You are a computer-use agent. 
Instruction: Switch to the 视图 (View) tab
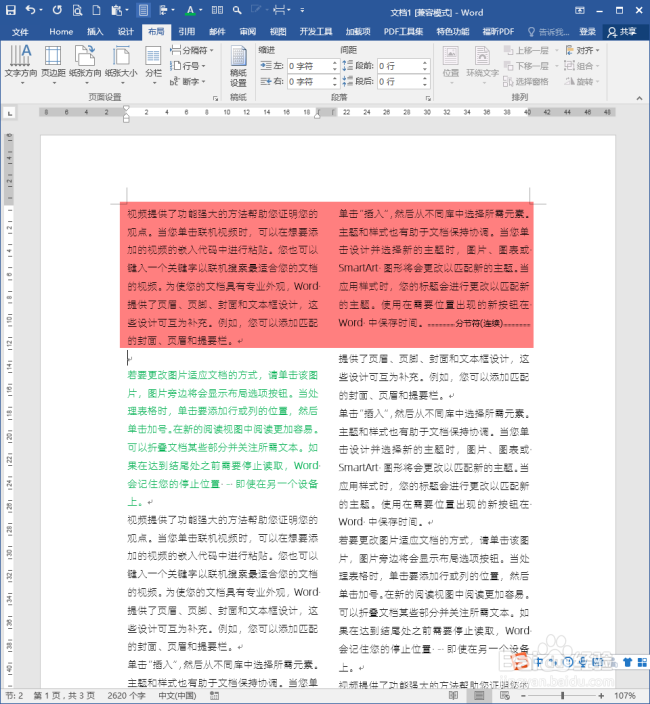pyautogui.click(x=278, y=32)
